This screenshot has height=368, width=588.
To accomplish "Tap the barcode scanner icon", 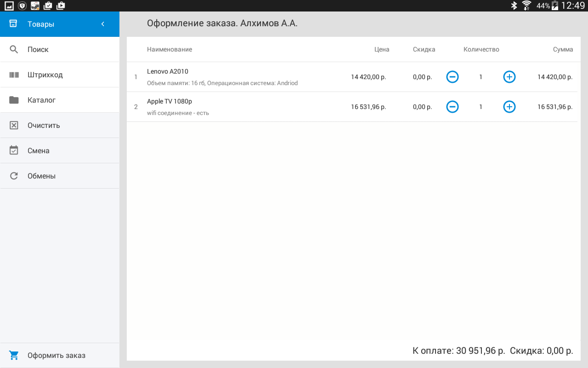I will click(x=14, y=75).
